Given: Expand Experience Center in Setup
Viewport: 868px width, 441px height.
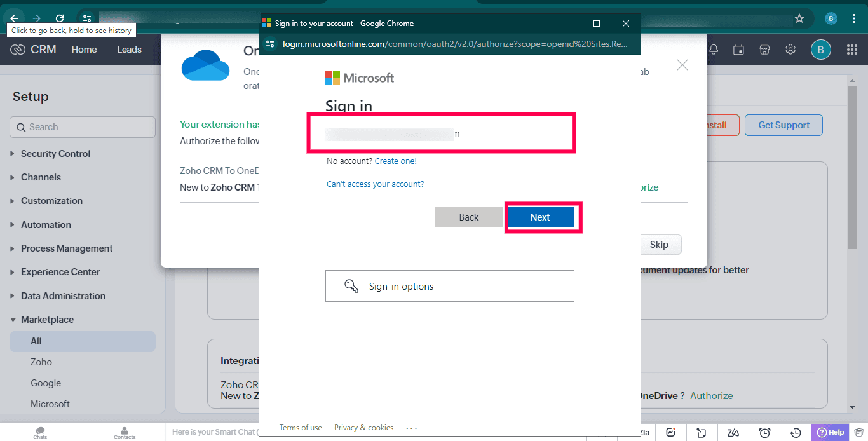Looking at the screenshot, I should tap(60, 272).
